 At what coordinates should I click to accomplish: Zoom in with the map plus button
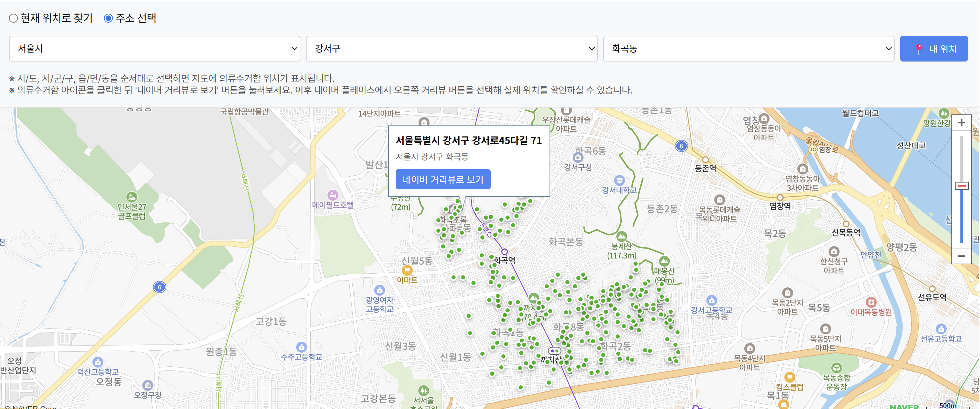click(961, 123)
